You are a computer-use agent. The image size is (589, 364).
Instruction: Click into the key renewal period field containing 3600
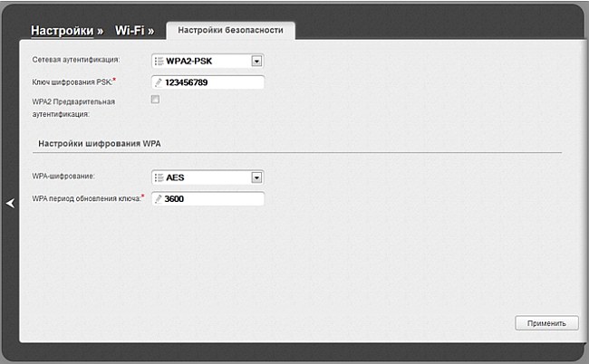tap(213, 198)
